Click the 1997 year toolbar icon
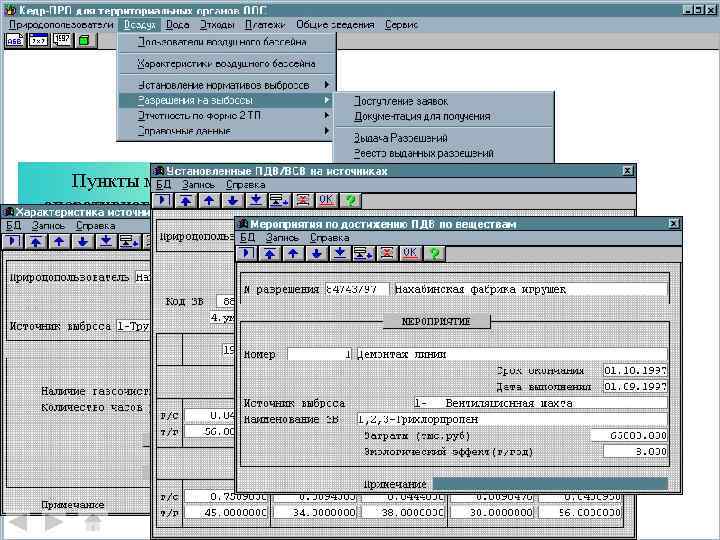The height and width of the screenshot is (540, 720). [x=62, y=40]
